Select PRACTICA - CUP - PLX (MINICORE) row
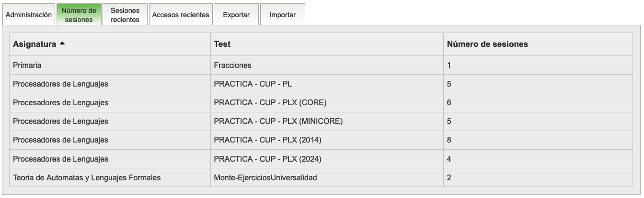This screenshot has height=198, width=644. (x=278, y=121)
